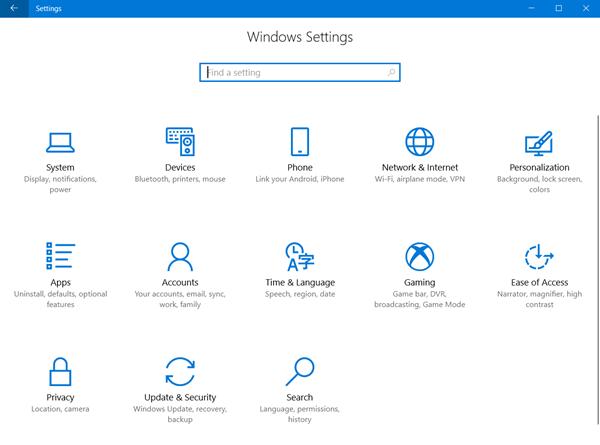Screen dimensions: 600x445
Task: Open Gaming Xbox logo icon
Action: [419, 256]
